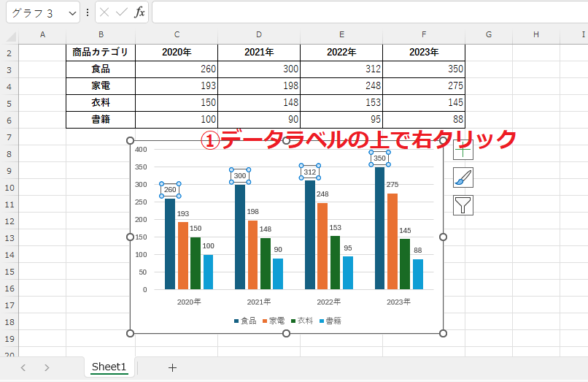Click cell containing 88 in the table
Image resolution: width=588 pixels, height=382 pixels.
click(424, 120)
